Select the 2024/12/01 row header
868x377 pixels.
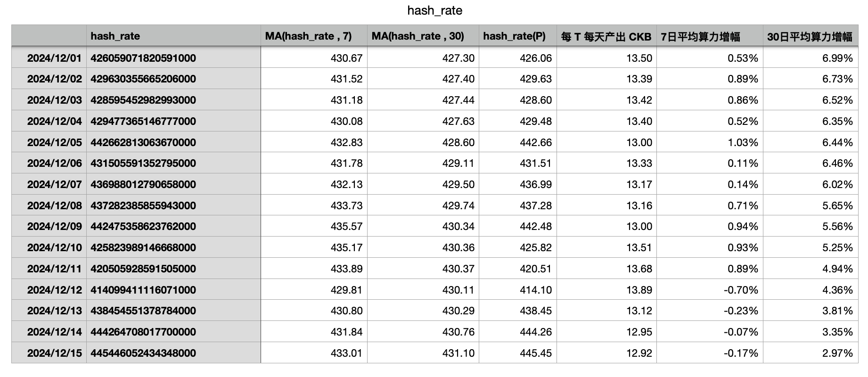[54, 58]
